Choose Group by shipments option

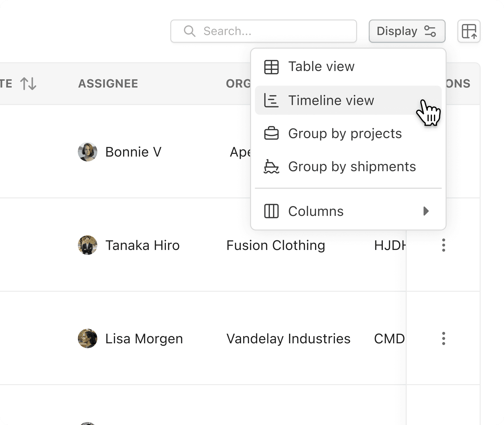coord(352,167)
